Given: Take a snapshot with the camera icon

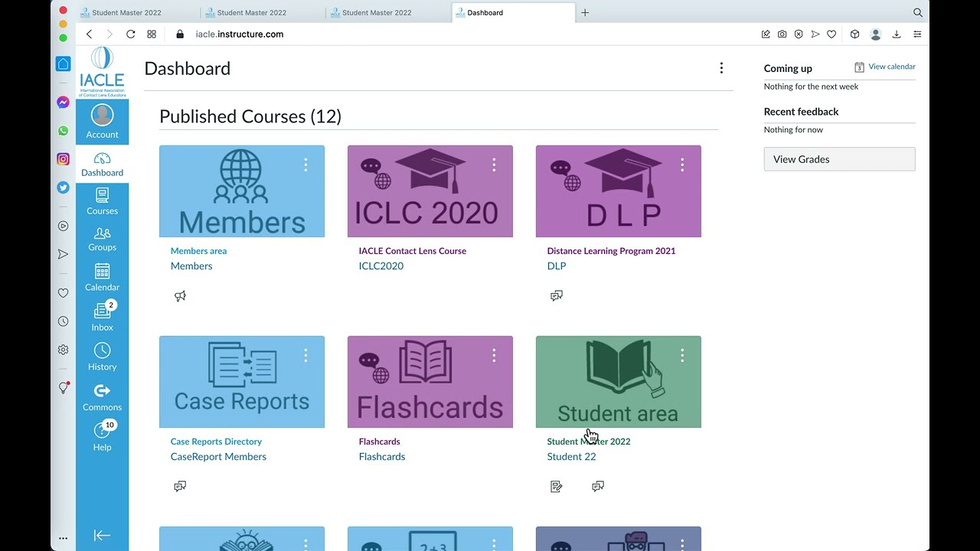Looking at the screenshot, I should point(782,34).
